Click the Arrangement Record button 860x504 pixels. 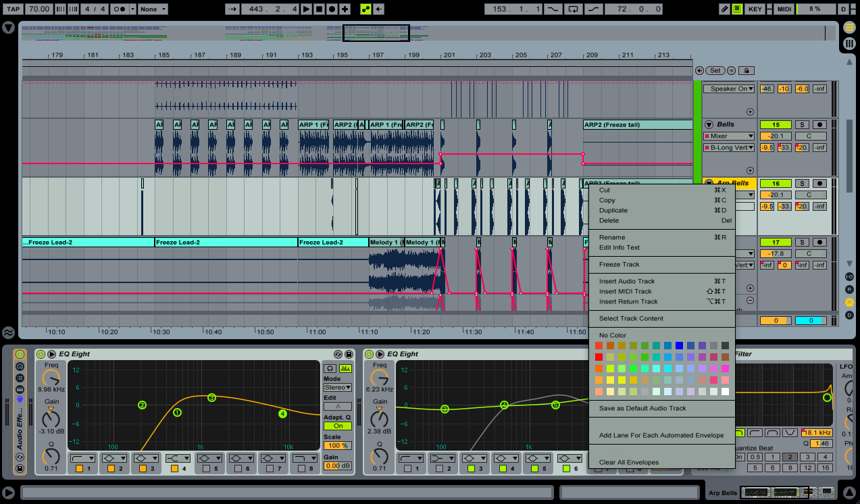pyautogui.click(x=332, y=9)
